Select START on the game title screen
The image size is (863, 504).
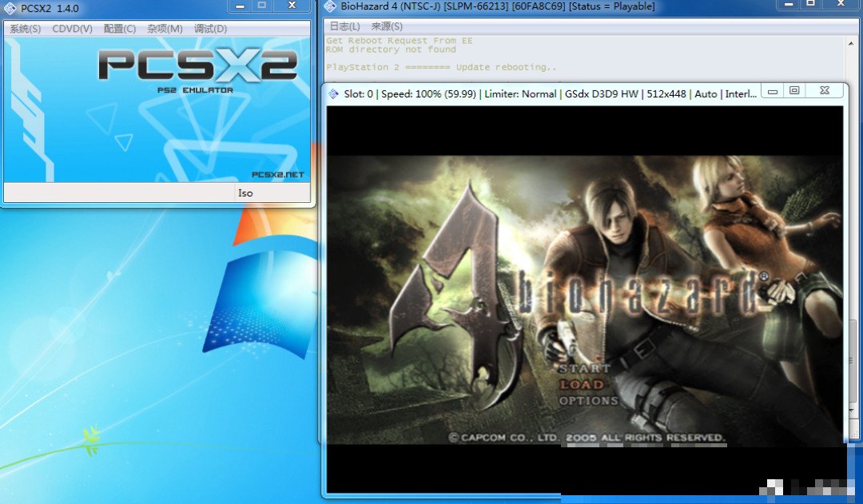584,368
